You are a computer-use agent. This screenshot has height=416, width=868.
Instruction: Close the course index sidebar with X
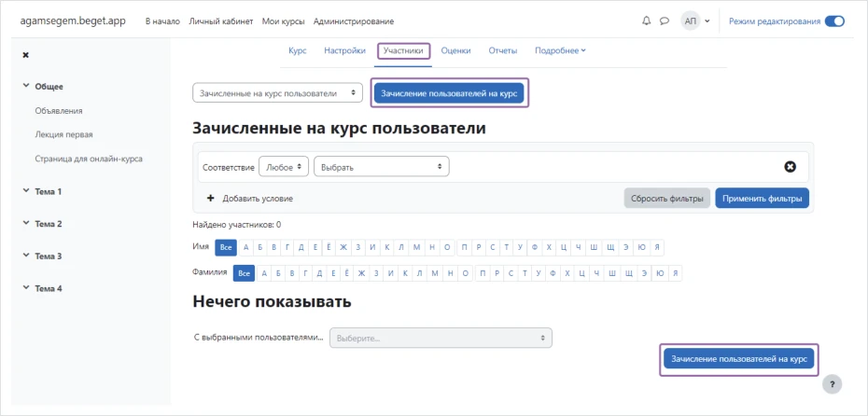tap(25, 54)
